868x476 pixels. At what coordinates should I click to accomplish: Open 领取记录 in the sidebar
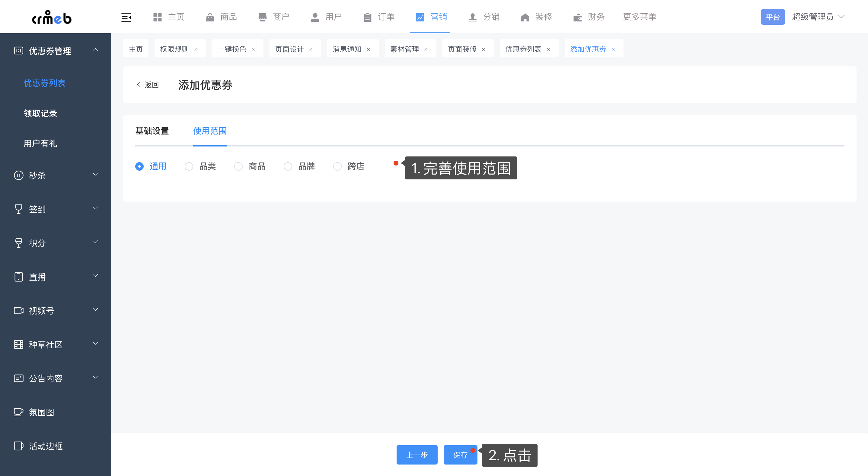coord(40,113)
